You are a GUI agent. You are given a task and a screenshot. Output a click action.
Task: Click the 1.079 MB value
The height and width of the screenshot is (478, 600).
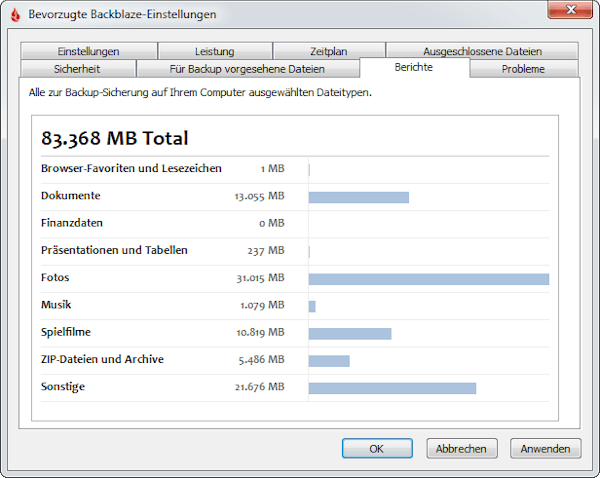(x=262, y=305)
